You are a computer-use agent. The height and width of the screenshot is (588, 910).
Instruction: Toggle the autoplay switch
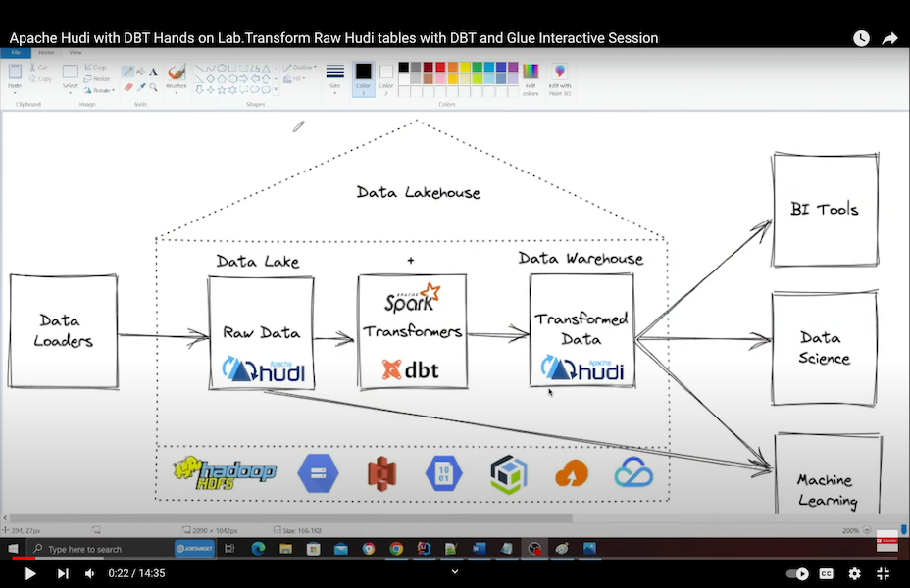[x=798, y=573]
